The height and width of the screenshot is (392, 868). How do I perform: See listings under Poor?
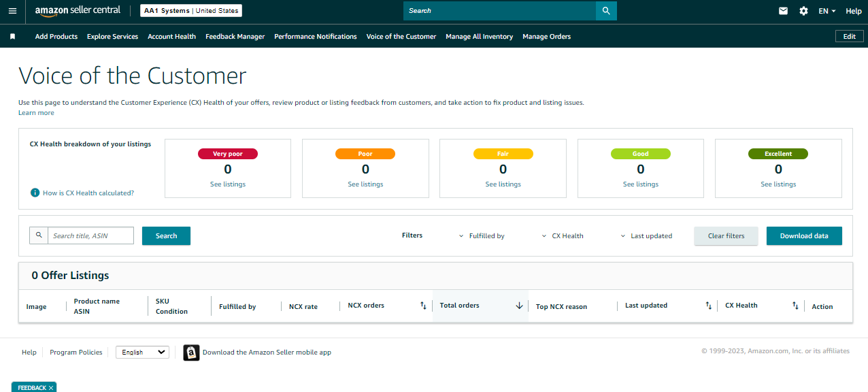365,184
